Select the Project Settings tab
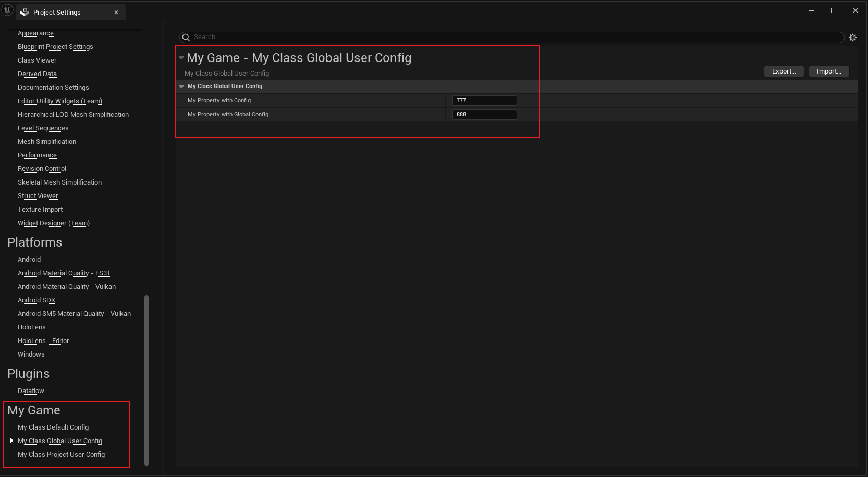Screen dimensions: 868x477 tap(57, 13)
